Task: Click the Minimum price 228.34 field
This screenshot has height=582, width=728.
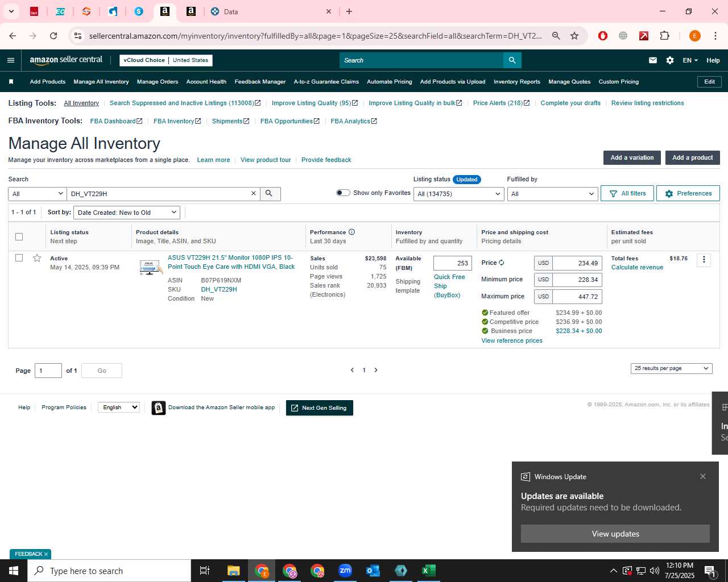Action: tap(577, 280)
